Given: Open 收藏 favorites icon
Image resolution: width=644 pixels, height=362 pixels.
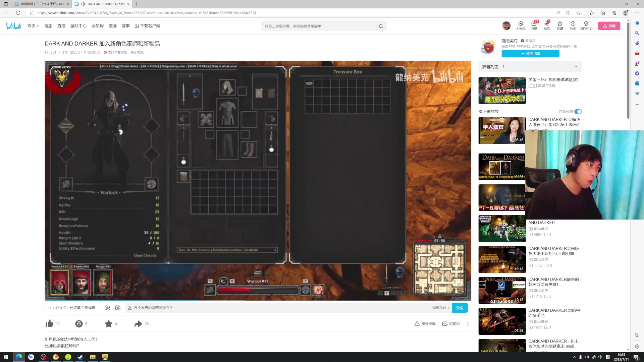Looking at the screenshot, I should [x=560, y=25].
